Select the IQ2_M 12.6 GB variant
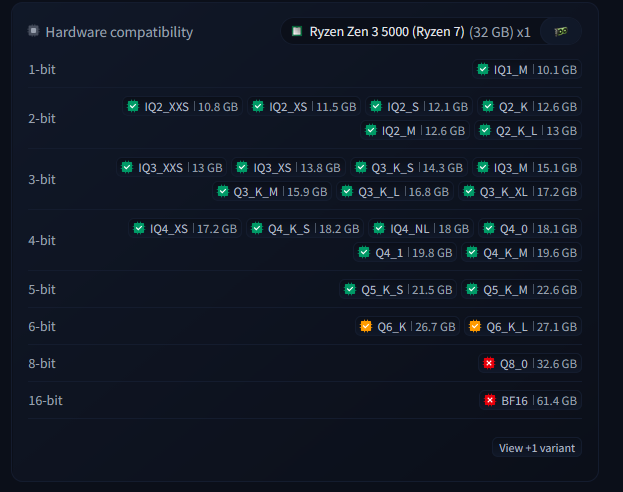 point(415,130)
